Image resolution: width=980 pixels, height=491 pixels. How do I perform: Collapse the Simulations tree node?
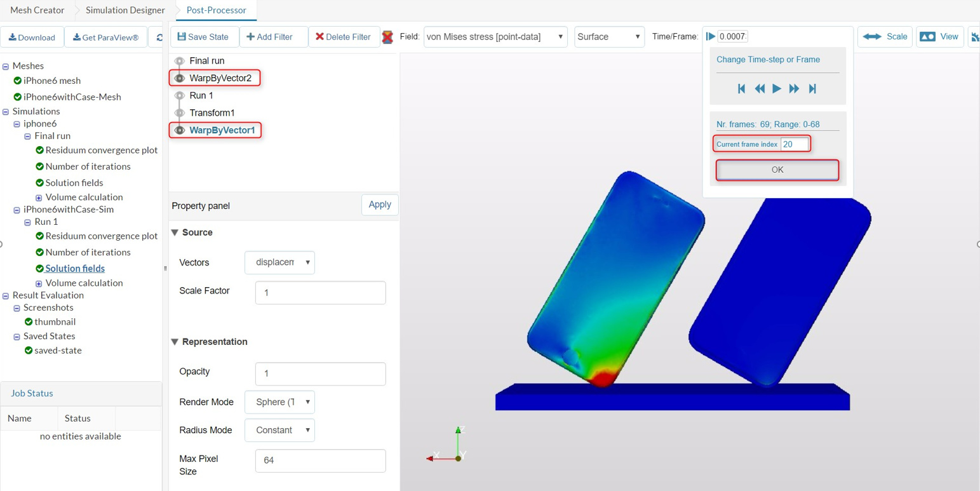6,112
